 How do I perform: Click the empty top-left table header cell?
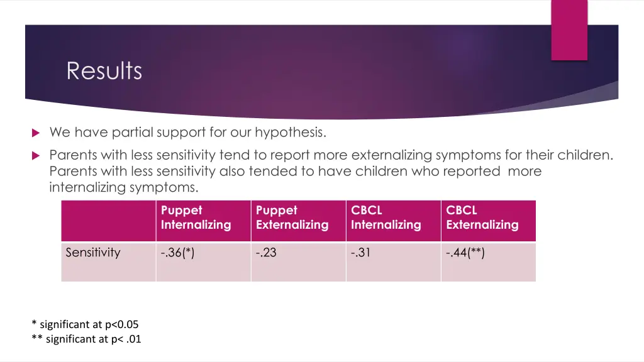[108, 221]
